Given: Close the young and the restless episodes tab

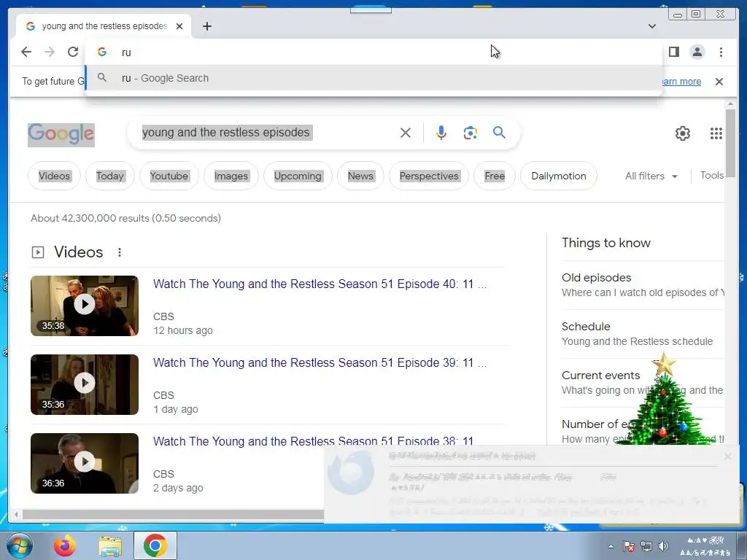Looking at the screenshot, I should click(179, 26).
